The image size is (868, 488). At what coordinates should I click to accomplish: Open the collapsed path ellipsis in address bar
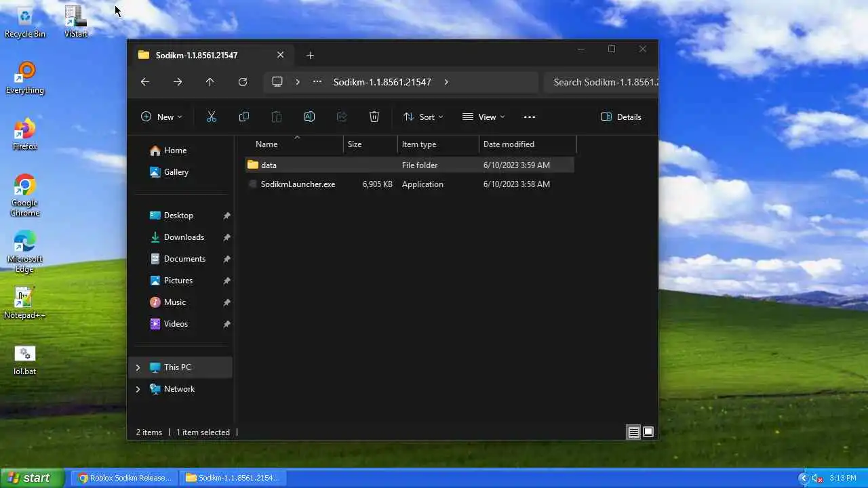[x=317, y=82]
